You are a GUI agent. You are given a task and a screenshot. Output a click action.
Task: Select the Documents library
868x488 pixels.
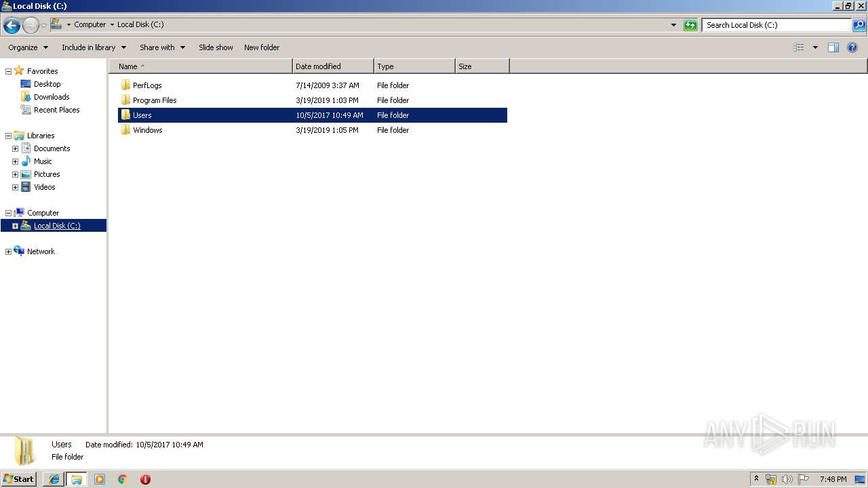pos(52,148)
